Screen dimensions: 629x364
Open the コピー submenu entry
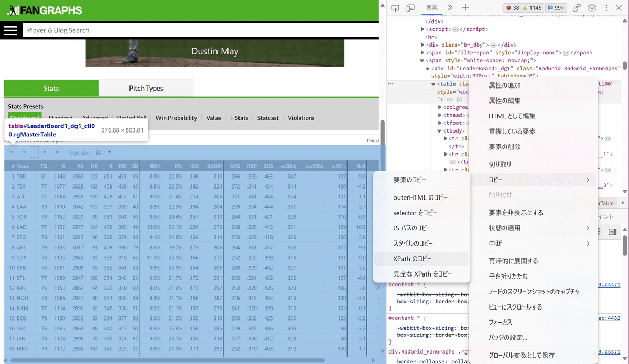pos(533,180)
